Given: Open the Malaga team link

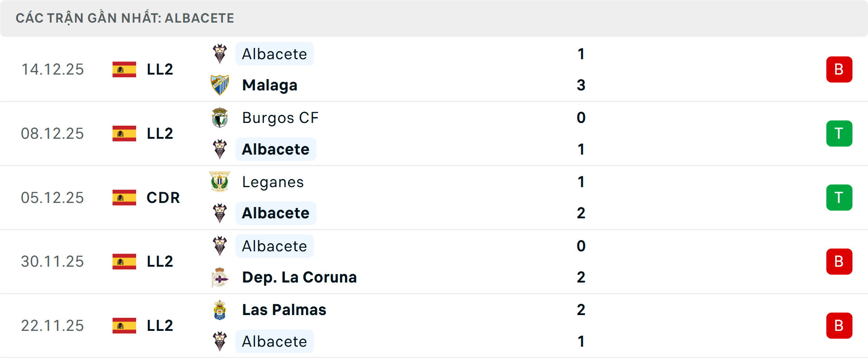Looking at the screenshot, I should [x=270, y=85].
